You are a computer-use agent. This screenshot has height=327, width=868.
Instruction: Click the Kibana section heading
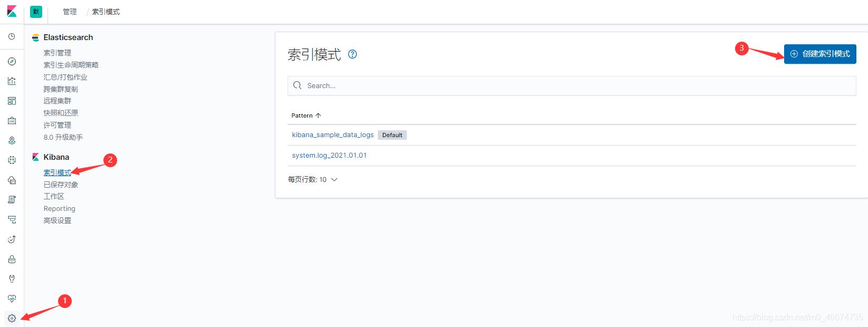(x=56, y=157)
